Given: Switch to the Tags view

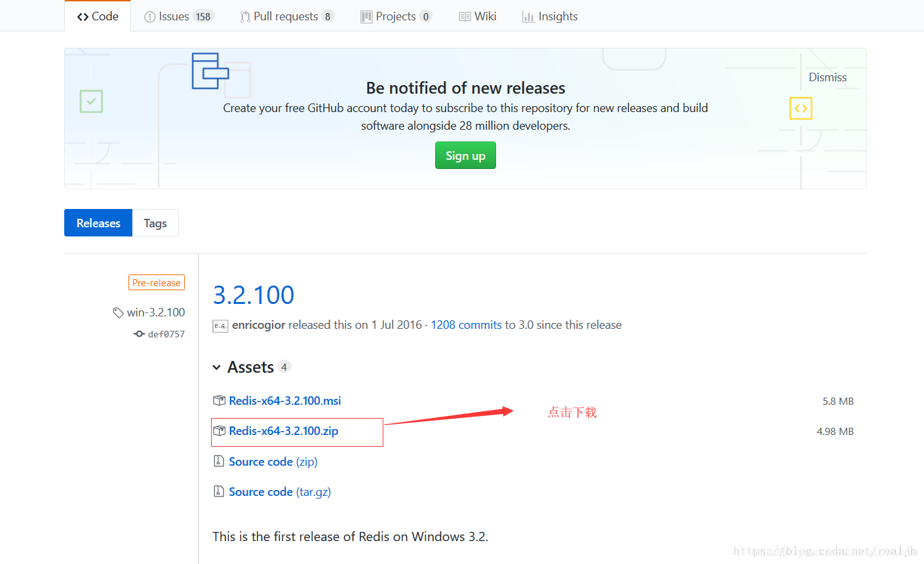Looking at the screenshot, I should pos(155,223).
